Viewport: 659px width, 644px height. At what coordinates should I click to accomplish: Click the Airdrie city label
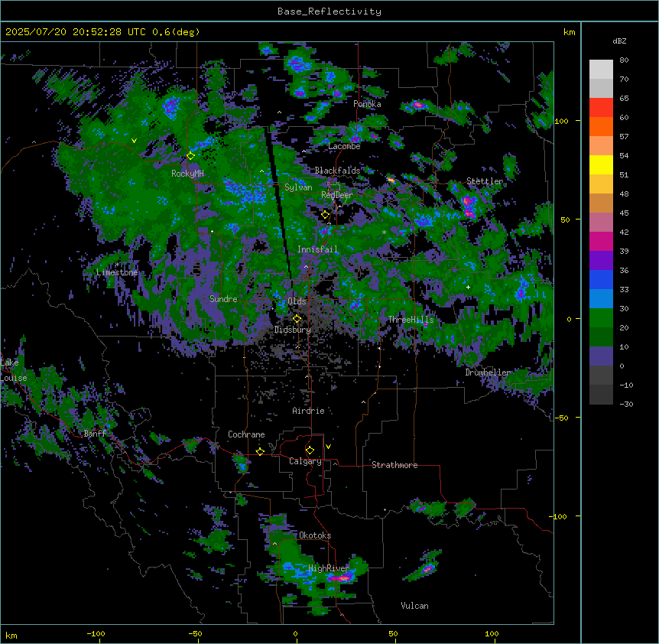[x=309, y=411]
